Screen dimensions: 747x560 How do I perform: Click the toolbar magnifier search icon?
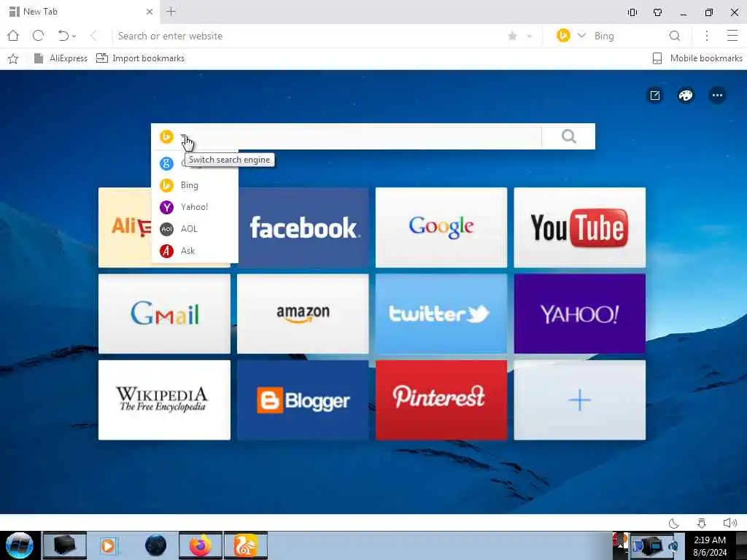(675, 36)
